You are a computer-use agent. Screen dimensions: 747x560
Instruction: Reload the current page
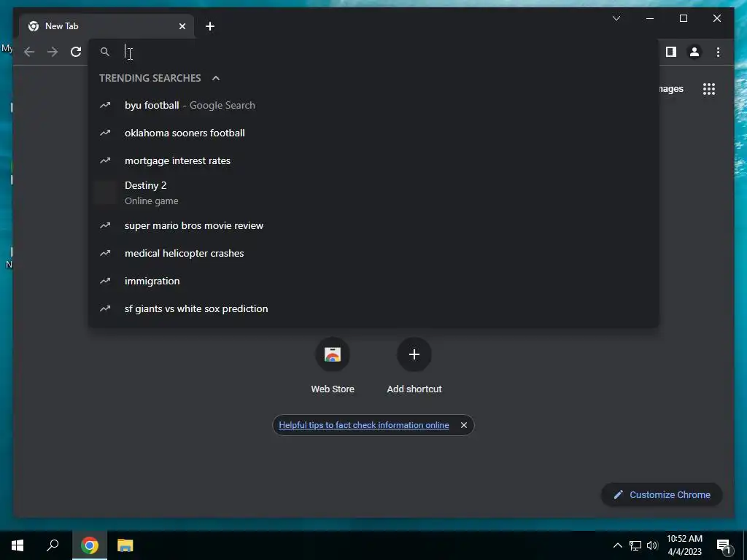tap(76, 52)
